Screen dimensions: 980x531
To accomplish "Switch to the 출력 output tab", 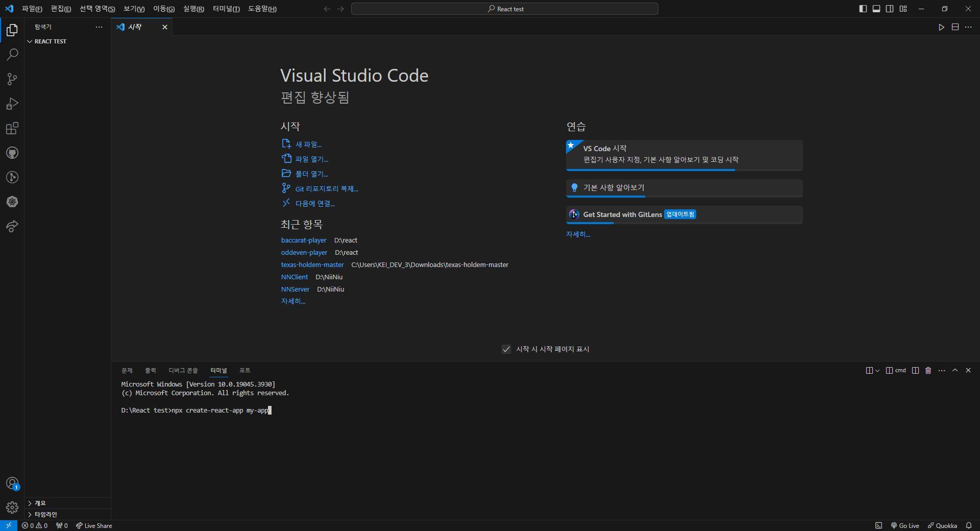I will coord(151,370).
